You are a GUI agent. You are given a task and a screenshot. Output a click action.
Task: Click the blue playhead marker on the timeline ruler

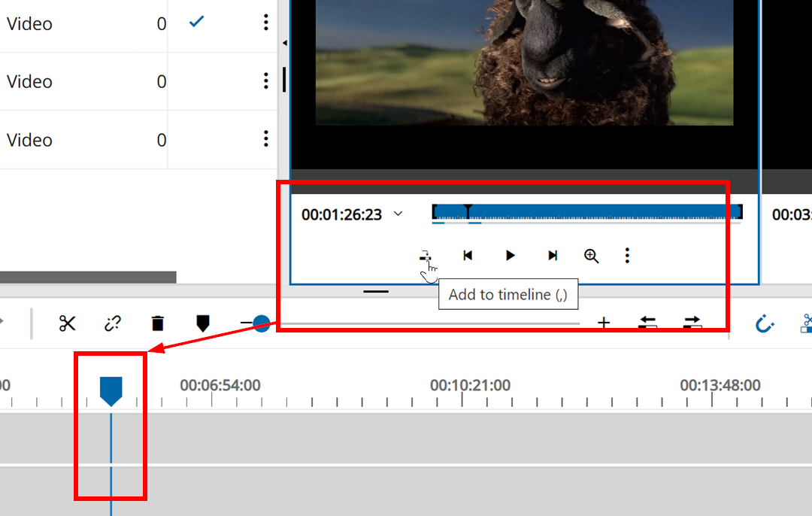[x=111, y=389]
